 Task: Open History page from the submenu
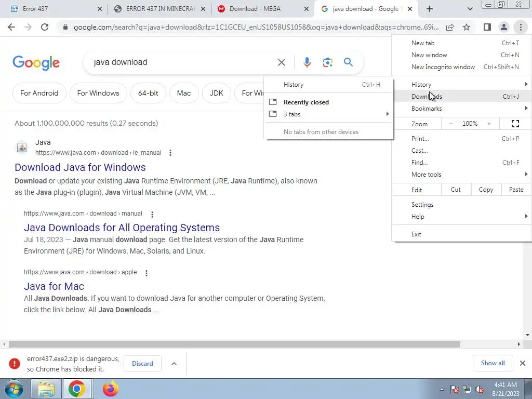[x=328, y=85]
